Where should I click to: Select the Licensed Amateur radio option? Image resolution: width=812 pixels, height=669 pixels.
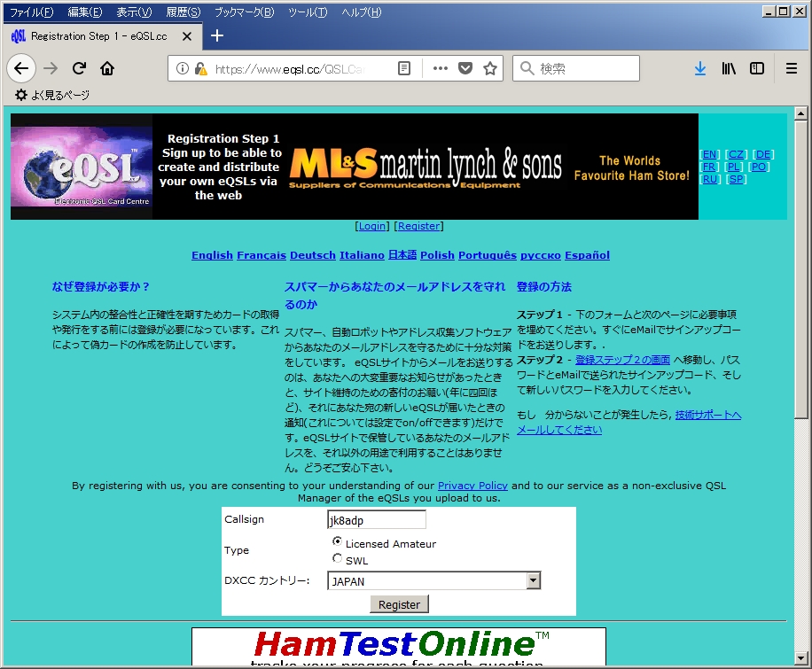[x=337, y=541]
